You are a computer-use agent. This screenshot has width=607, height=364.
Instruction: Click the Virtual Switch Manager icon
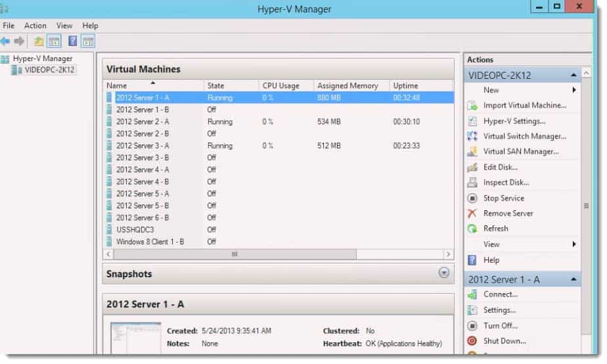472,136
